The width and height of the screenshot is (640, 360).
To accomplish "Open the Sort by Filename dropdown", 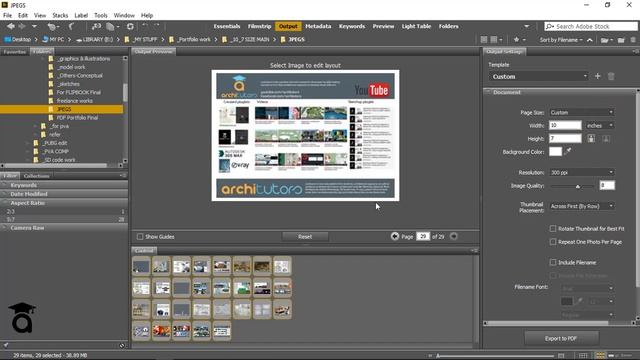I will 561,40.
